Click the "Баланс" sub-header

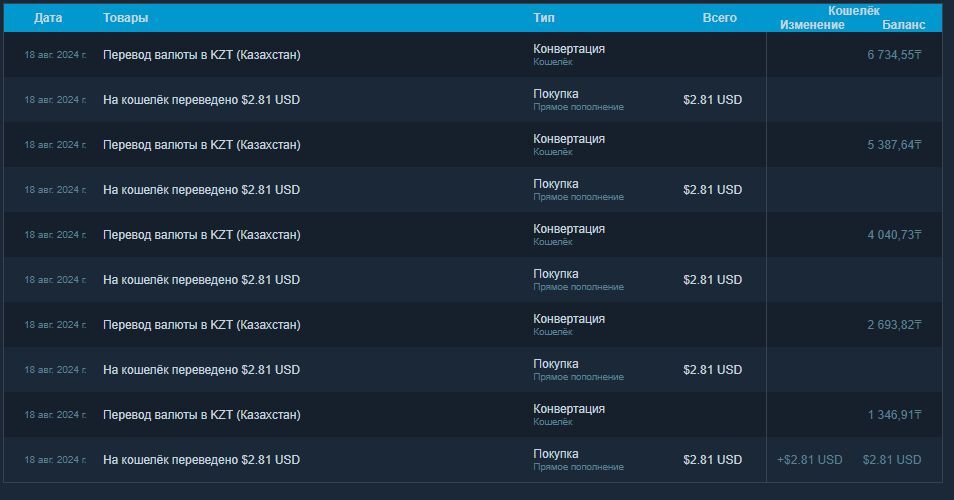point(903,25)
